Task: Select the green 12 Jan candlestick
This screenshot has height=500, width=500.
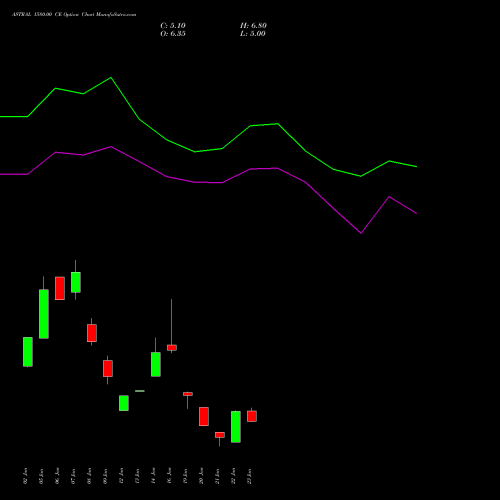Action: (124, 403)
